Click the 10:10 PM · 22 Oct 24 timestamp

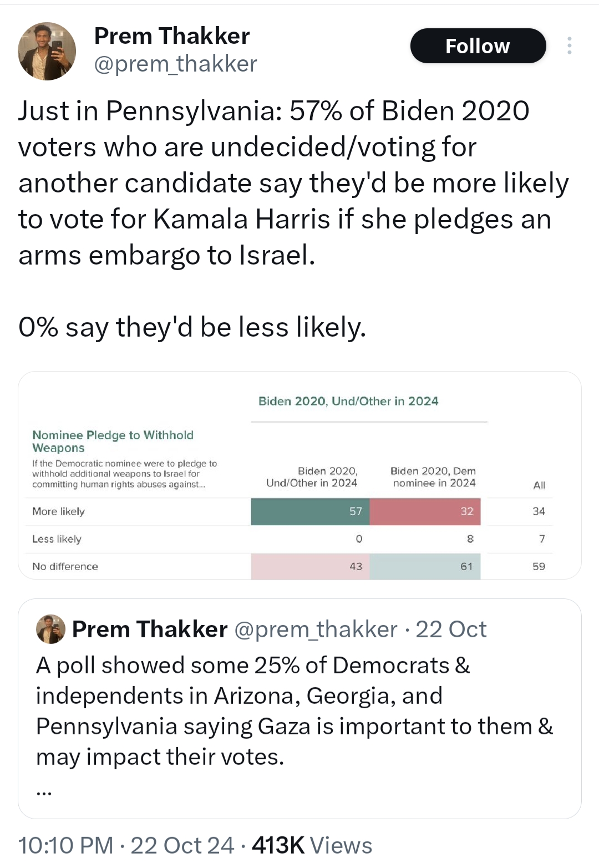pos(126,846)
